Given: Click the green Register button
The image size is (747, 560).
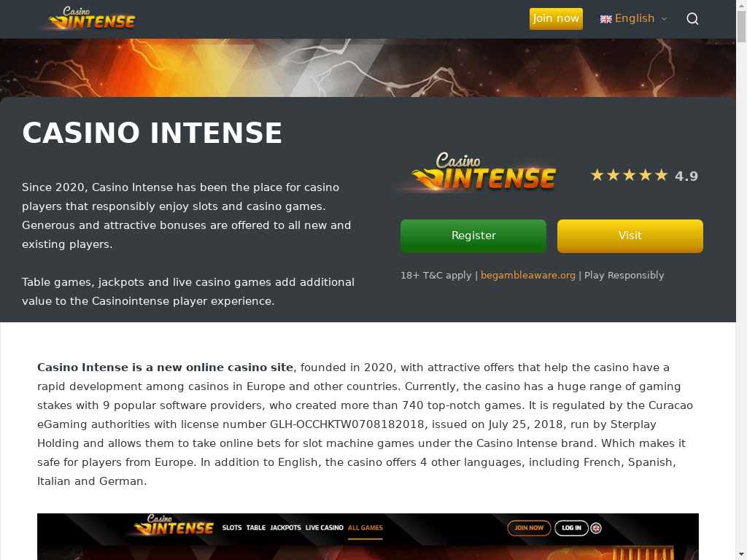Looking at the screenshot, I should (473, 236).
